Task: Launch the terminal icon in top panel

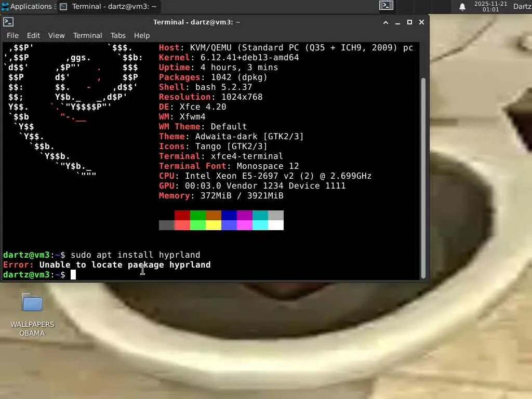Action: (x=386, y=5)
